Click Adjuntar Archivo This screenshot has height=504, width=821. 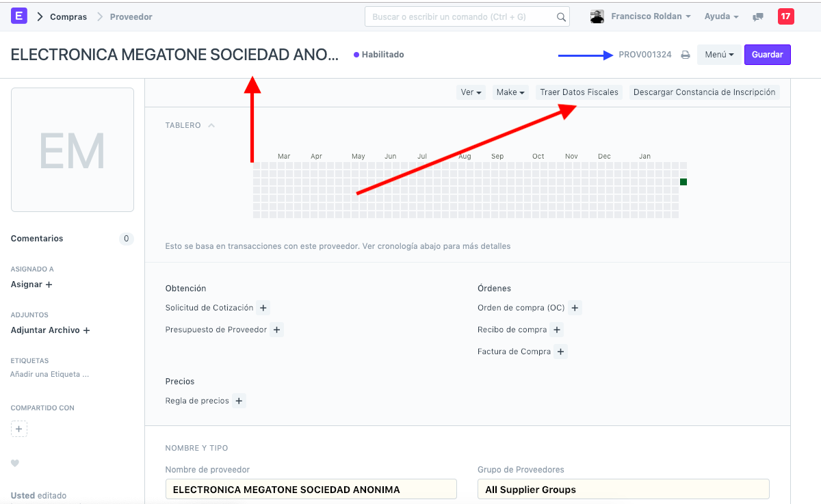51,330
